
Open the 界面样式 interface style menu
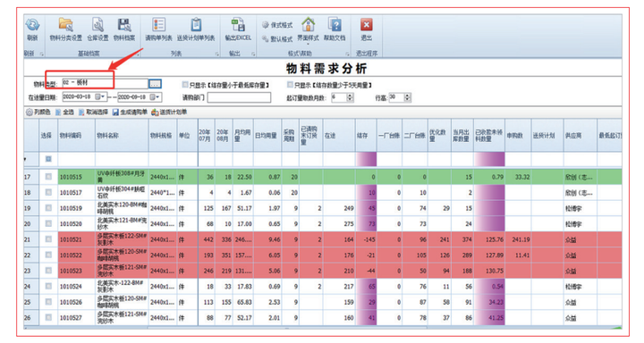(x=308, y=29)
